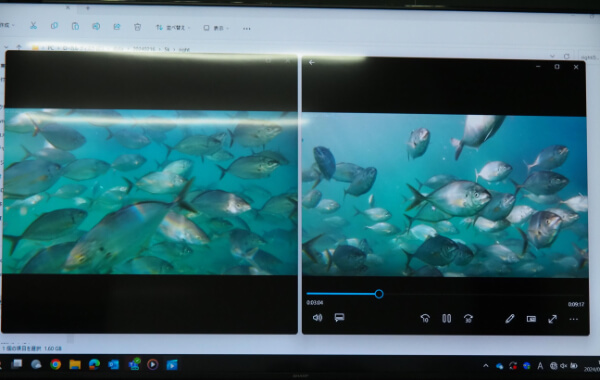Open the round Media Player taskbar icon

click(153, 365)
